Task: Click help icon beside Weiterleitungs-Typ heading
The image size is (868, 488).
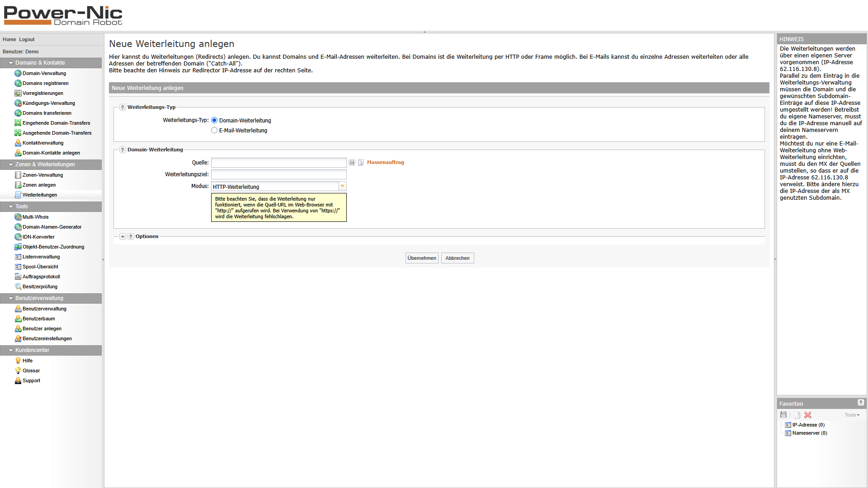Action: coord(123,108)
